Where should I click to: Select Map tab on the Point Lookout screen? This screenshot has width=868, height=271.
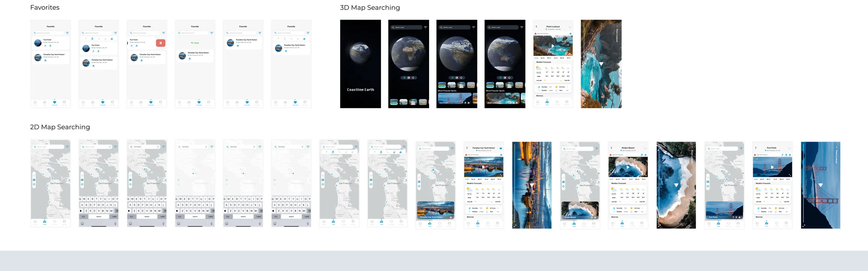pyautogui.click(x=547, y=102)
